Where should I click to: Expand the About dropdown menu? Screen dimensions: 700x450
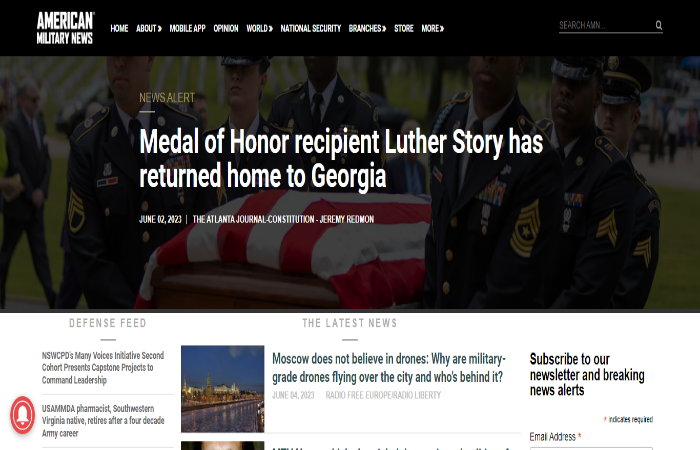[x=149, y=29]
